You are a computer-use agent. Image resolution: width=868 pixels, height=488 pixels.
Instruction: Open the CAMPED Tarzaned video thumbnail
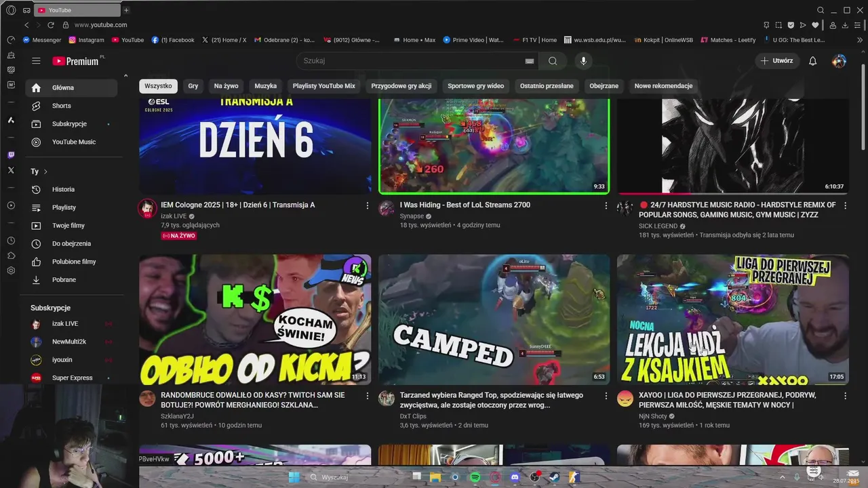point(494,320)
